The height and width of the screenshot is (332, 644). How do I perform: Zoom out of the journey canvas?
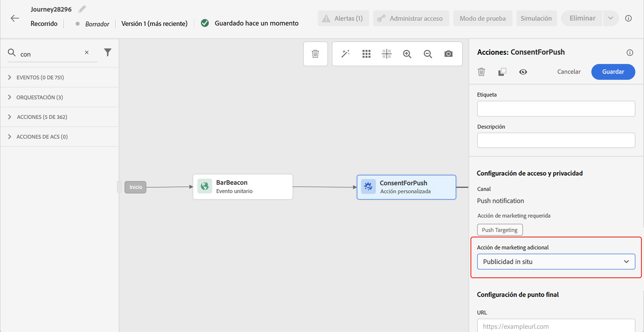click(428, 54)
